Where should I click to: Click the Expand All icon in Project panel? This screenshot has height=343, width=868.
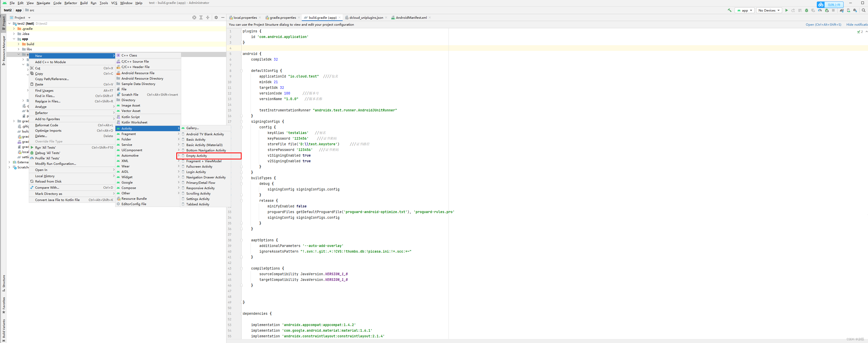point(201,17)
